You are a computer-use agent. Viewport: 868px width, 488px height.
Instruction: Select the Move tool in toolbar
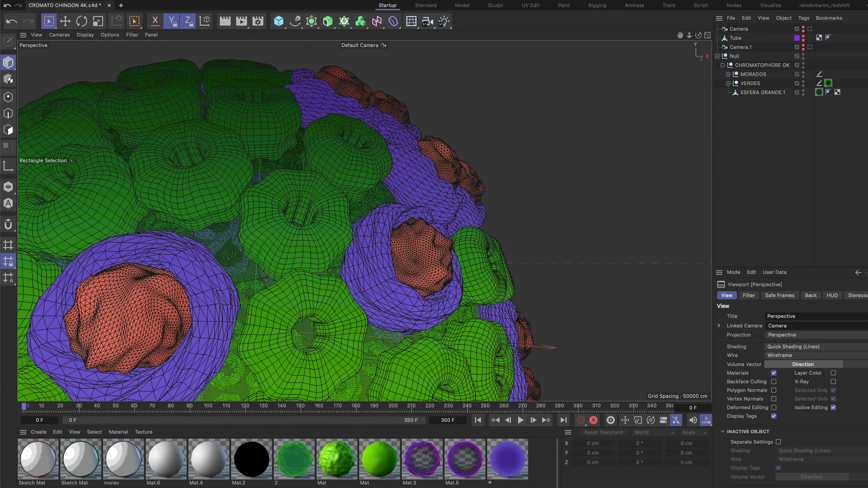(65, 21)
